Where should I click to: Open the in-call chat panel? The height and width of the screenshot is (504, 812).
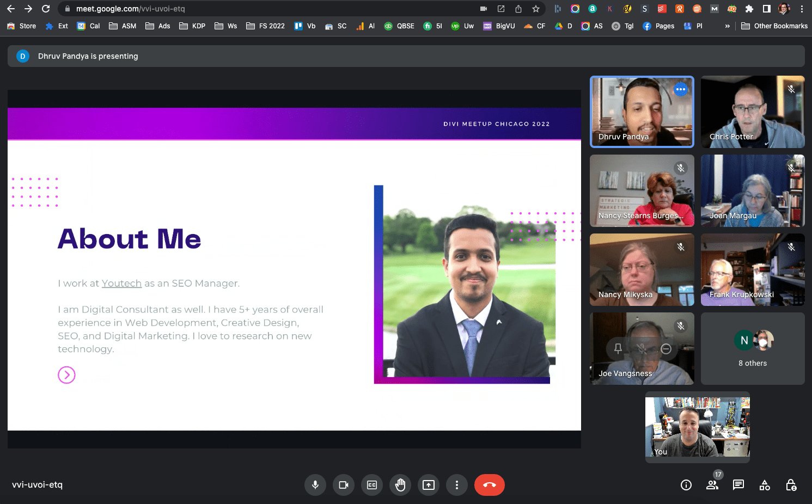pyautogui.click(x=738, y=485)
